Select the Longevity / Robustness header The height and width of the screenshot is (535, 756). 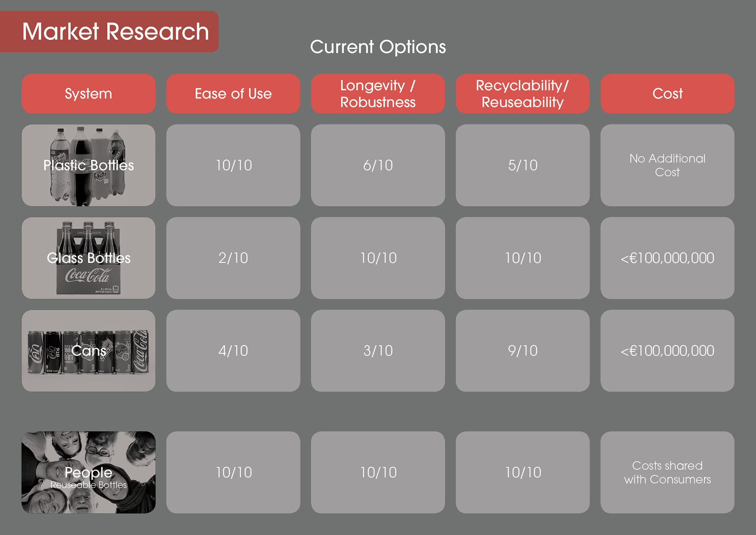tap(378, 94)
